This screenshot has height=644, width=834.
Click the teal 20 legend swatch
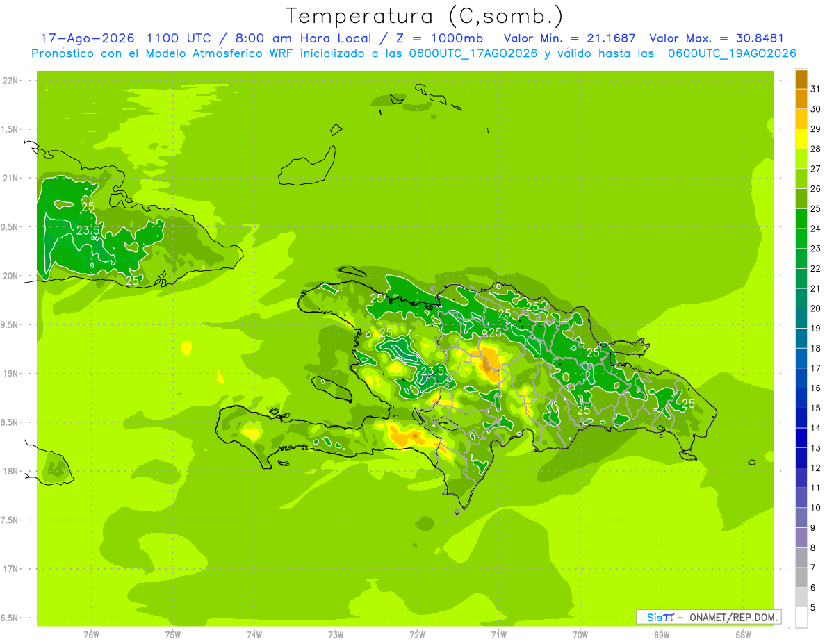[801, 299]
